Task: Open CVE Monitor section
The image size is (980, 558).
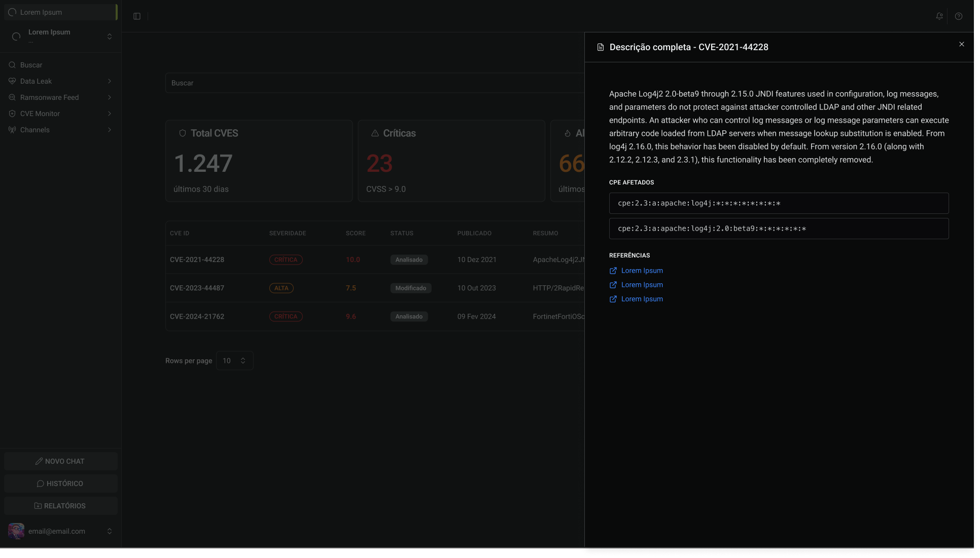Action: click(x=61, y=114)
